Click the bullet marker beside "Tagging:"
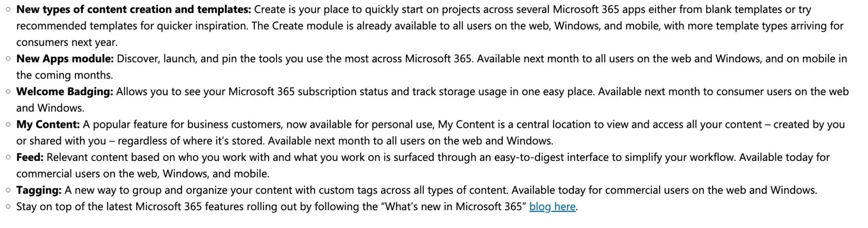Image resolution: width=868 pixels, height=228 pixels. pos(8,190)
